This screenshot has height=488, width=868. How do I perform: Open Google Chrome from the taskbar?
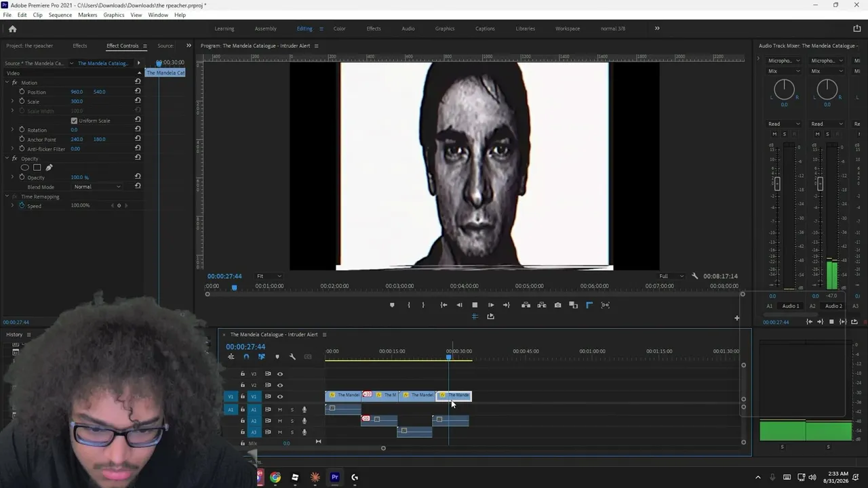[275, 477]
